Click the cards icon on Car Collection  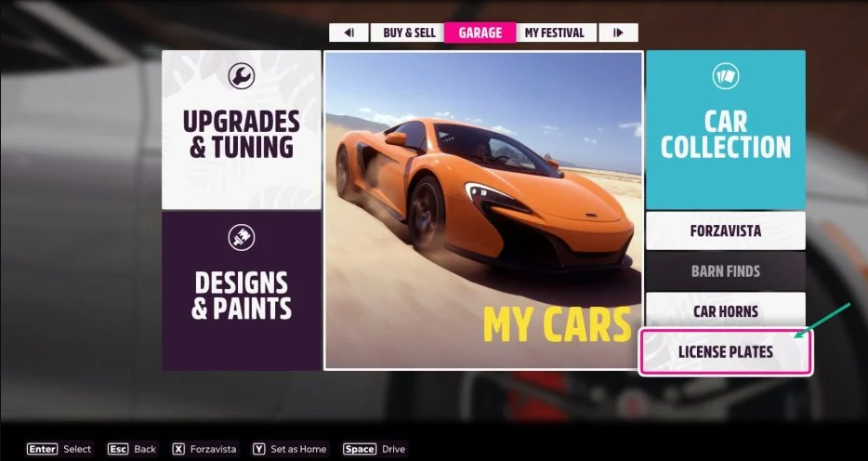click(726, 76)
